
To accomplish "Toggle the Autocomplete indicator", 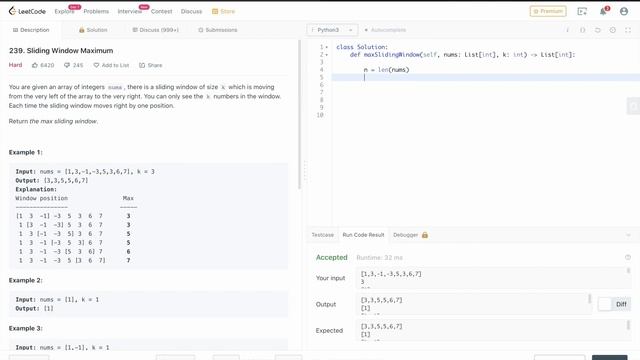I will point(385,30).
